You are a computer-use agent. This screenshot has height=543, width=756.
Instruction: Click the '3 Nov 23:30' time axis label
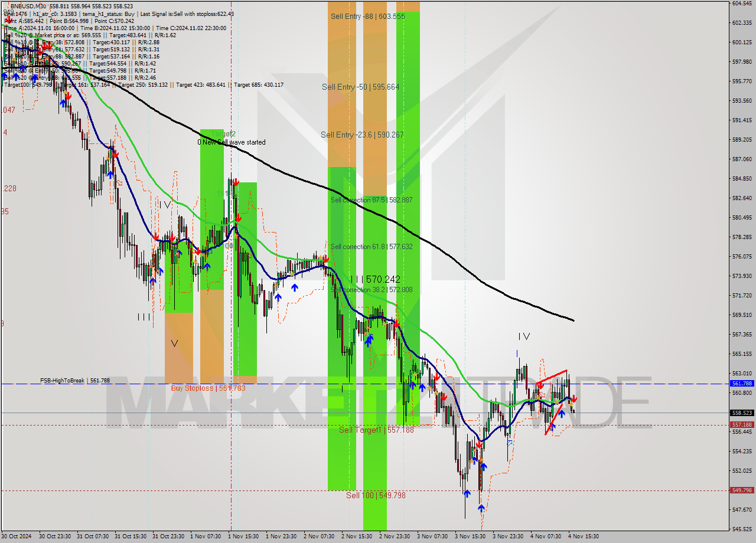point(508,537)
